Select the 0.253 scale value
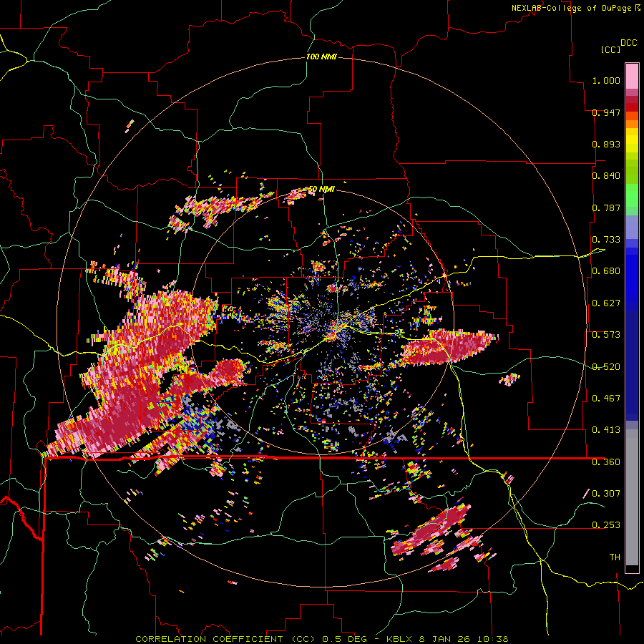Screen dimensions: 644x644 tap(606, 525)
